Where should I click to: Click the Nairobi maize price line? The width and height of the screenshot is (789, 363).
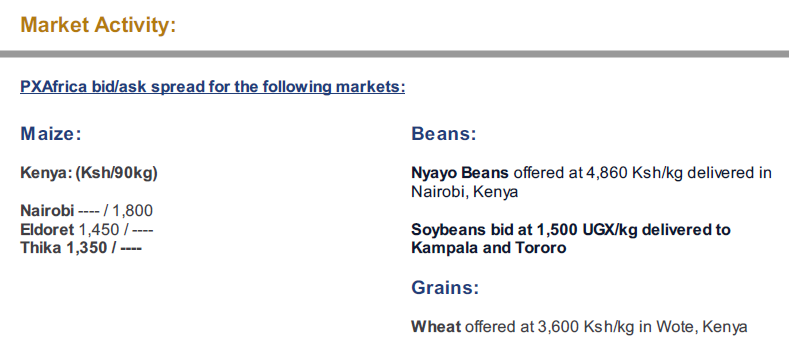86,210
